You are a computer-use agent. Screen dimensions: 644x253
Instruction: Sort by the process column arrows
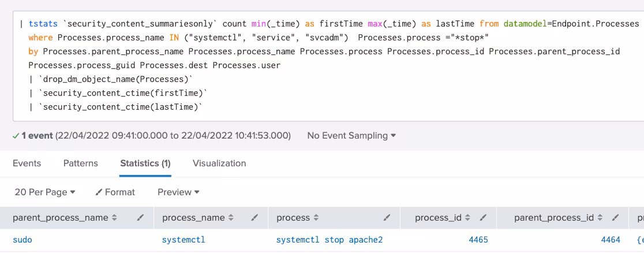(x=316, y=218)
